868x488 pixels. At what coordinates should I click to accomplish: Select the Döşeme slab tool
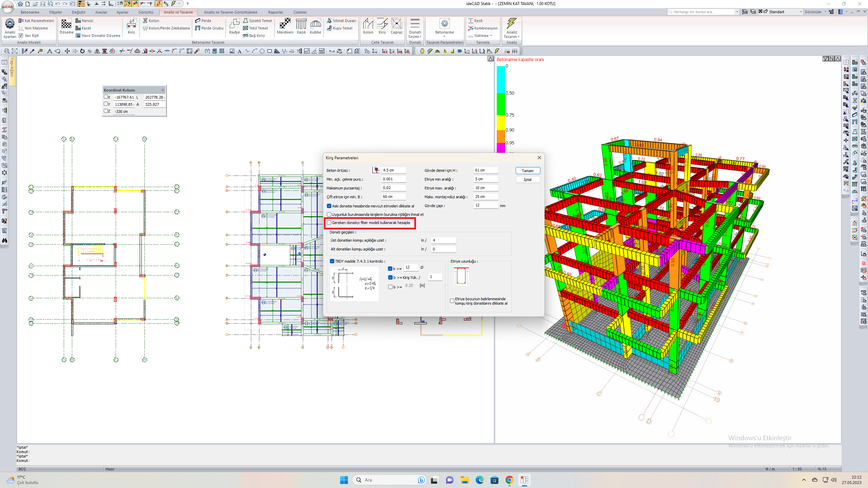click(x=66, y=26)
